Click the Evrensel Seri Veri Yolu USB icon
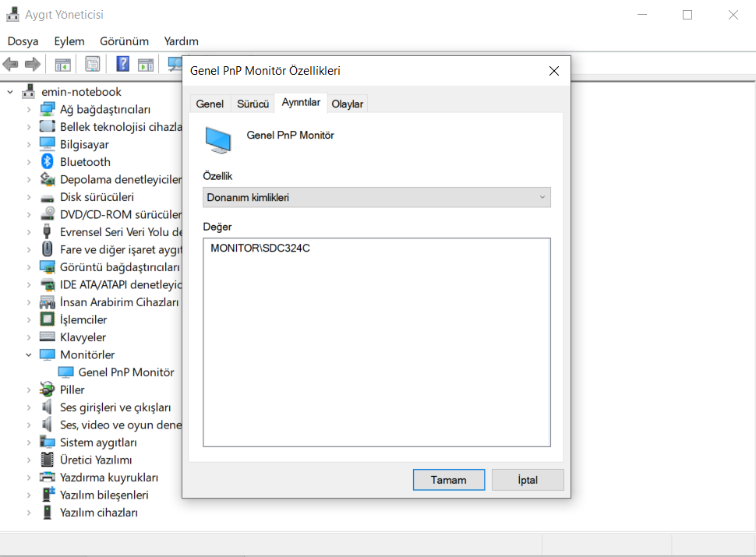The width and height of the screenshot is (756, 557). click(x=47, y=232)
